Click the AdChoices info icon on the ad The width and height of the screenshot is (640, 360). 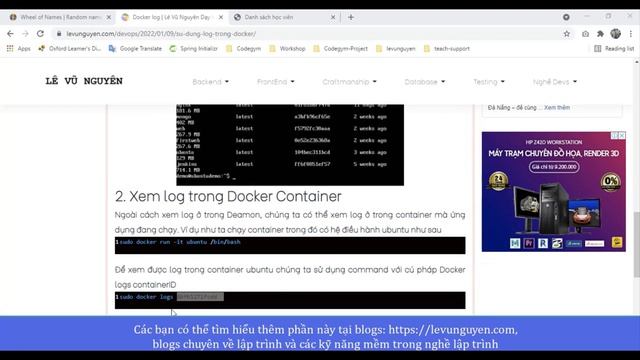tap(615, 135)
